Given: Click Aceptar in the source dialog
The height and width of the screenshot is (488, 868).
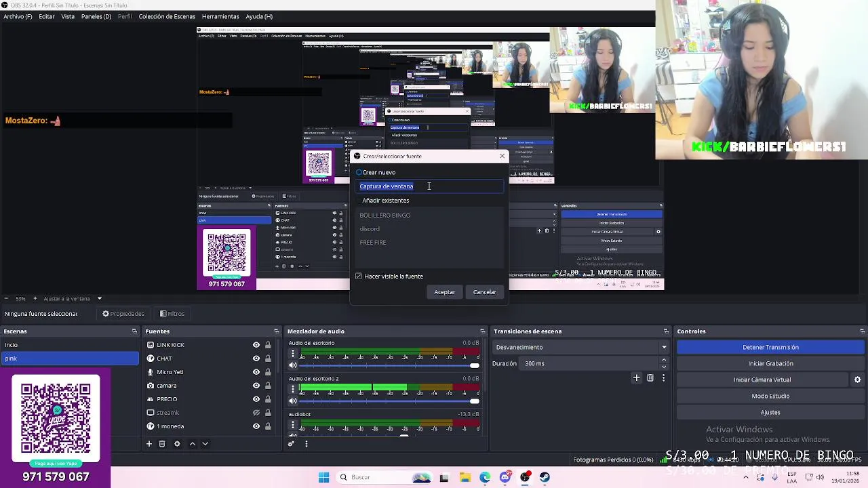Looking at the screenshot, I should pyautogui.click(x=445, y=292).
